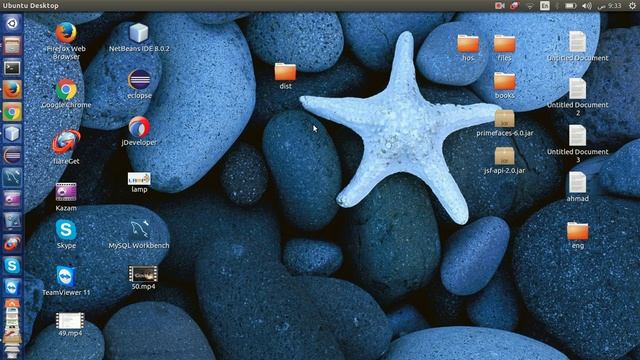Viewport: 640px width, 360px height.
Task: Select the jsf-api-2.0.jar file
Action: tap(504, 156)
